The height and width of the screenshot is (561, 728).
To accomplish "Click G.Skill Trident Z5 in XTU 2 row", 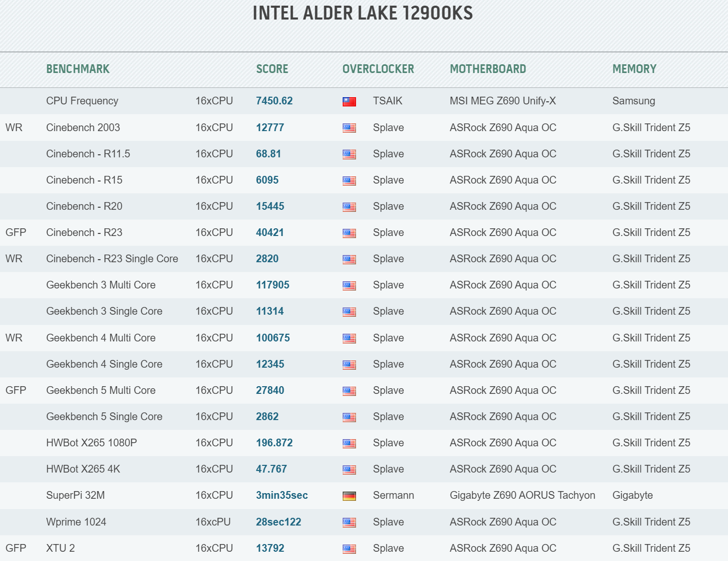I will coord(651,548).
